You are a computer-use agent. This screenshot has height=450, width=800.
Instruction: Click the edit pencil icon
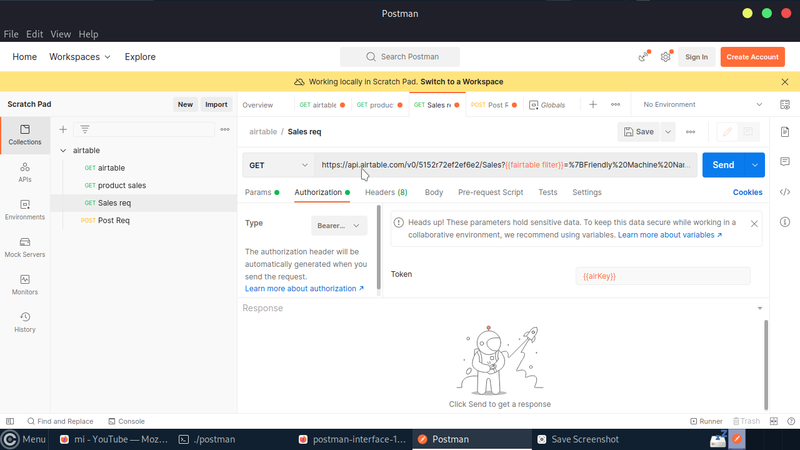click(728, 132)
